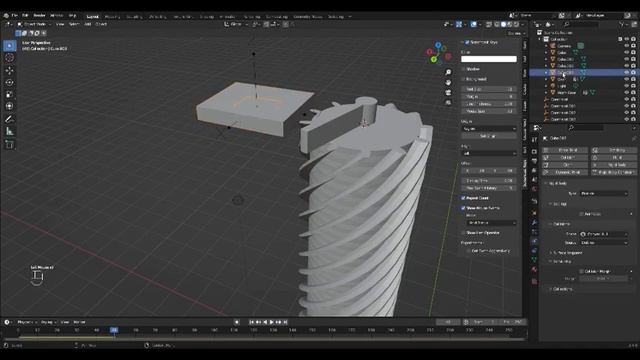Click the Display Time slider field

[489, 180]
